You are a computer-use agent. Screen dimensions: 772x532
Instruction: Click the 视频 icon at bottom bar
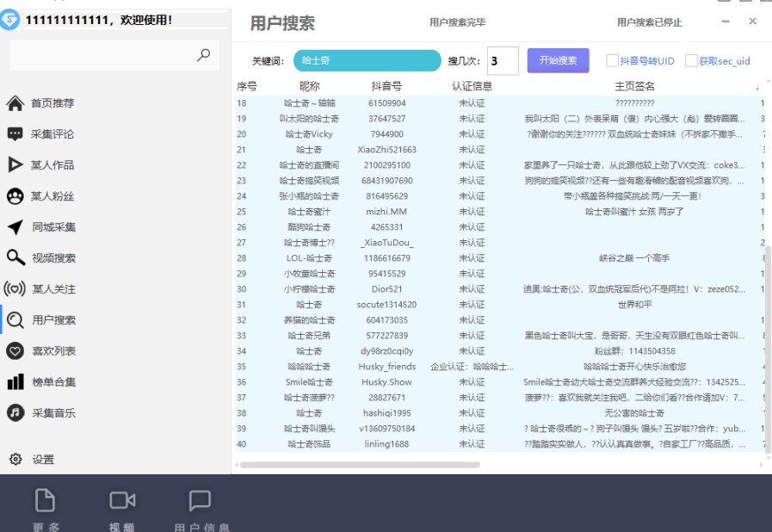[x=123, y=503]
